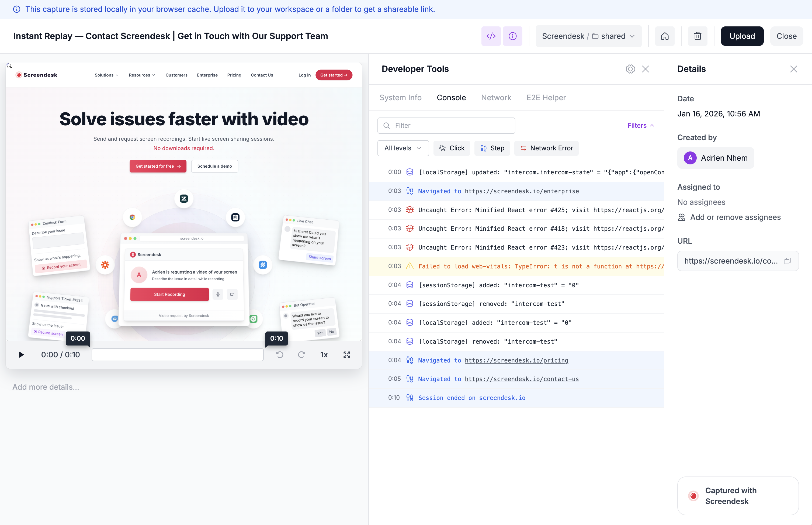812x525 pixels.
Task: Expand the Screendesk shared folder selector
Action: coord(588,36)
